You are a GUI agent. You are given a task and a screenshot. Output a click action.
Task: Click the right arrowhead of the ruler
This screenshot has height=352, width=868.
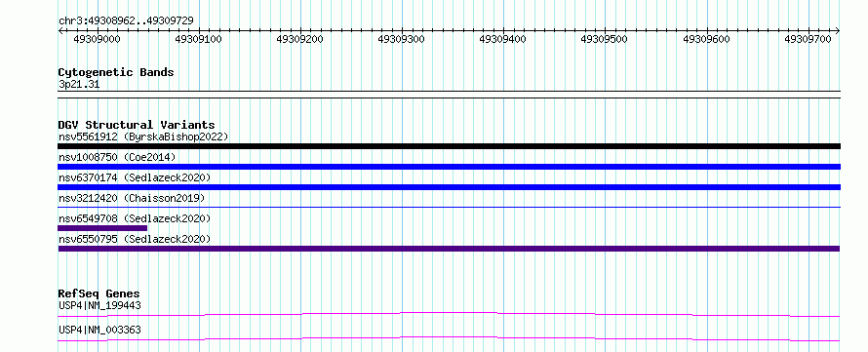pos(838,31)
